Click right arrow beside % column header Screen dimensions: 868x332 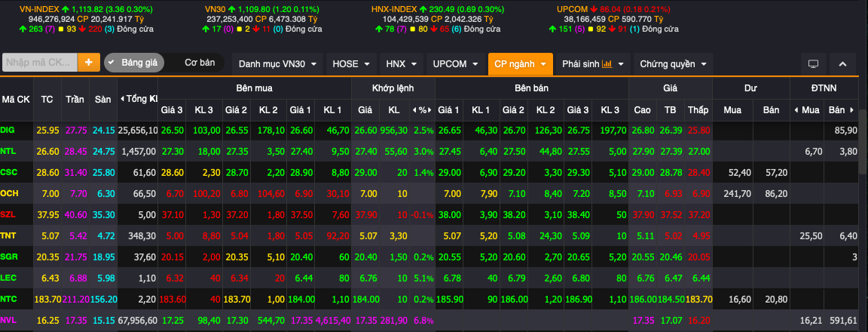click(x=430, y=110)
